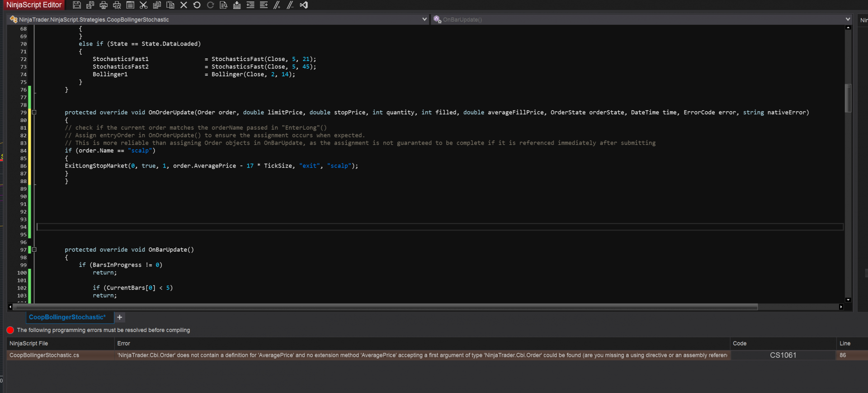Click the comment starting 'Assign entryOrder in OnOrderUpdate()'
868x393 pixels.
pos(215,136)
